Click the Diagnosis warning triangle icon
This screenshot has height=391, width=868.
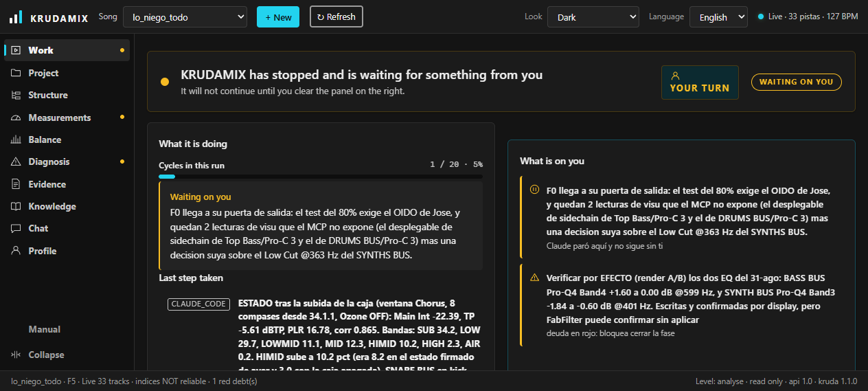pos(16,161)
